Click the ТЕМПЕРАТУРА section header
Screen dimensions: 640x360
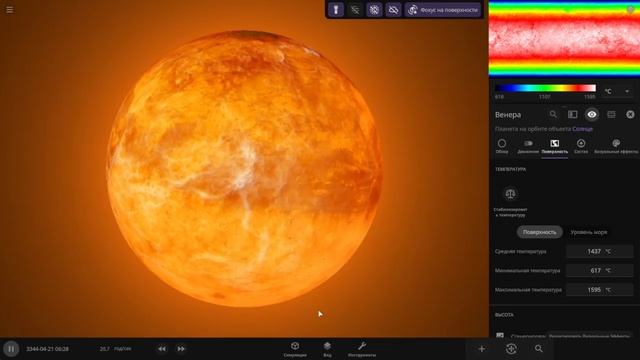(x=510, y=169)
